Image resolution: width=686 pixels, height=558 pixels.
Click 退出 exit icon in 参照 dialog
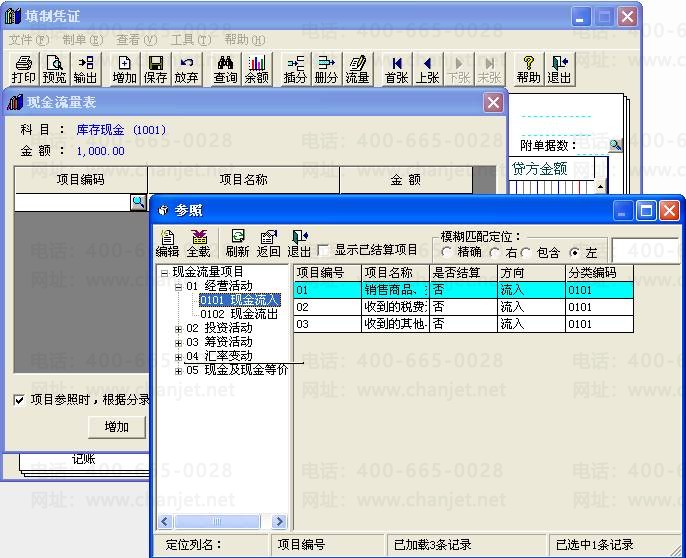(299, 244)
